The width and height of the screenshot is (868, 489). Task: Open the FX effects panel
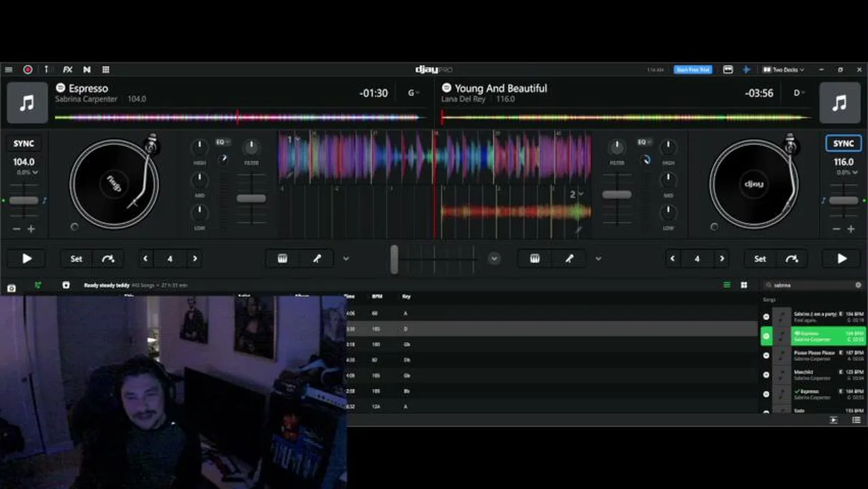68,69
